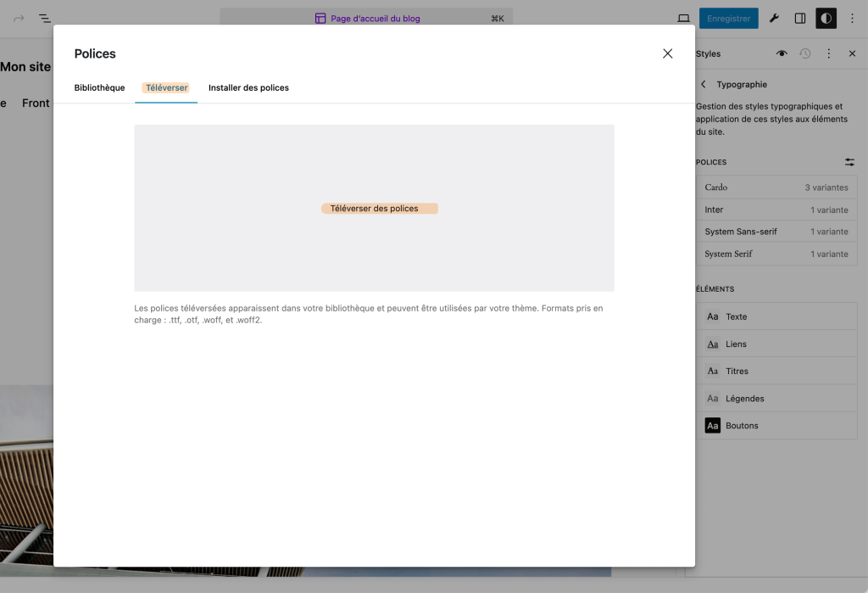Go back from Typographie with chevron
The image size is (868, 593).
(703, 84)
